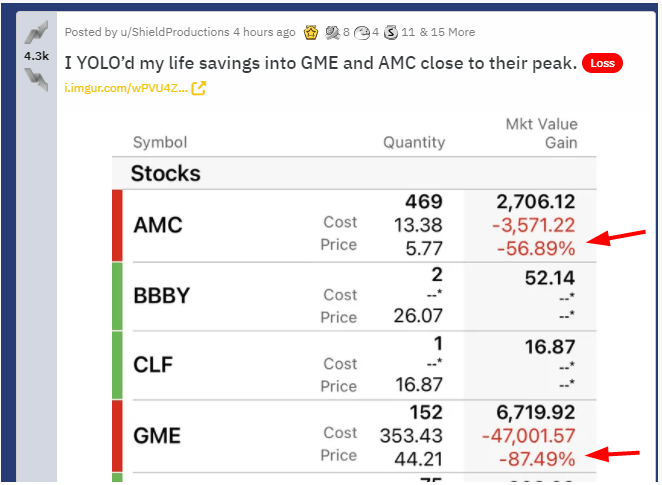This screenshot has width=662, height=485.
Task: Select the red Loss flair tag
Action: pos(602,63)
